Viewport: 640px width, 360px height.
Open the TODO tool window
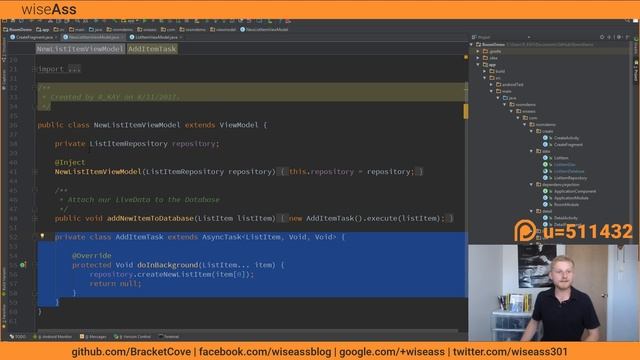(x=17, y=337)
